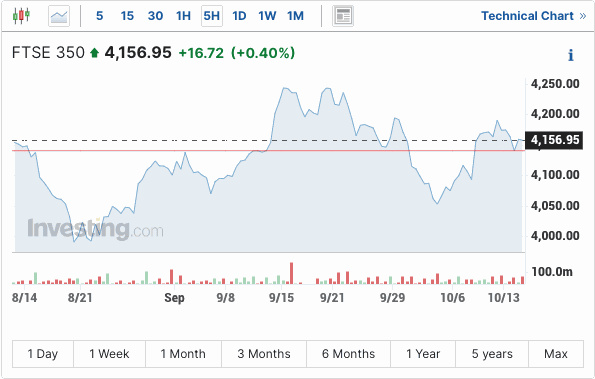Select the 15 minute interval

pos(127,16)
